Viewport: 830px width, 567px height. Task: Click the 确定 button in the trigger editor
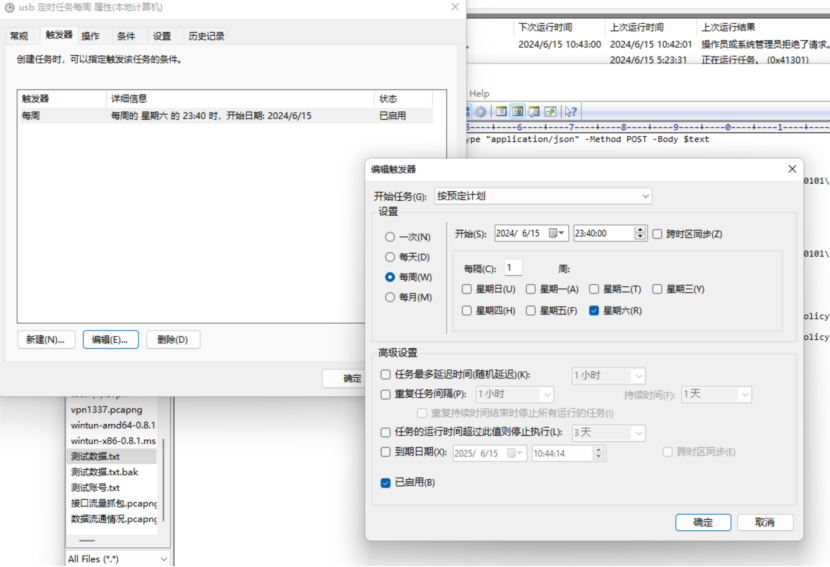[703, 523]
